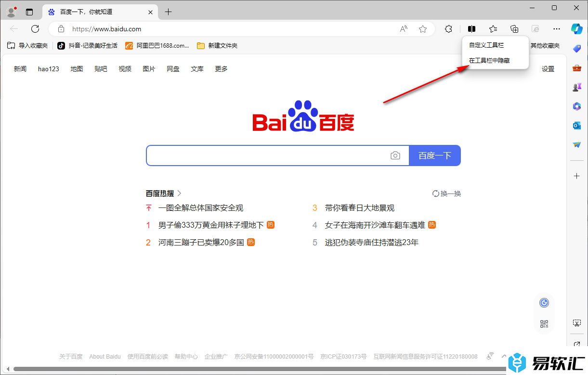Viewport: 588px width, 375px height.
Task: Refresh the current page
Action: (35, 29)
